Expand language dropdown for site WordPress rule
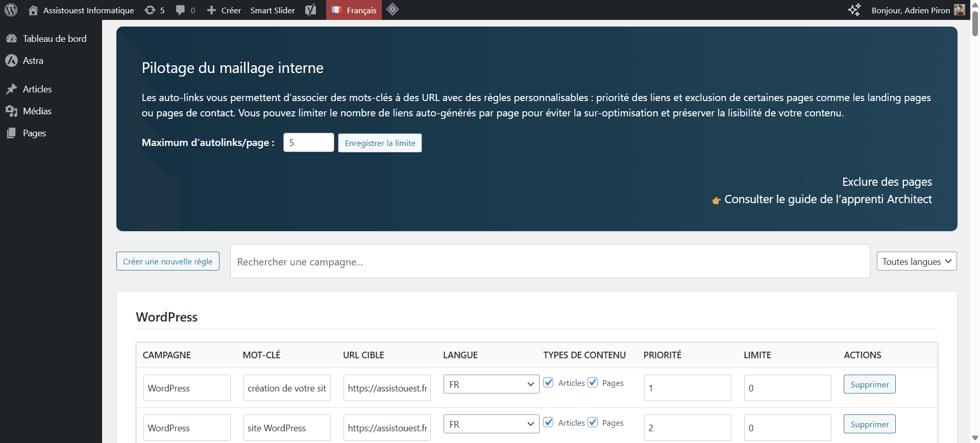 (x=491, y=424)
